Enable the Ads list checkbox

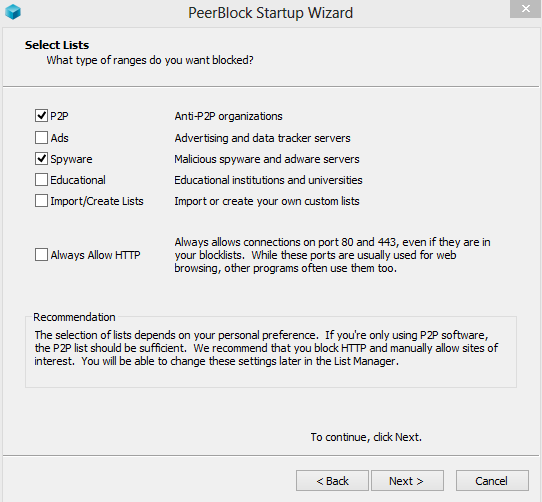coord(41,138)
